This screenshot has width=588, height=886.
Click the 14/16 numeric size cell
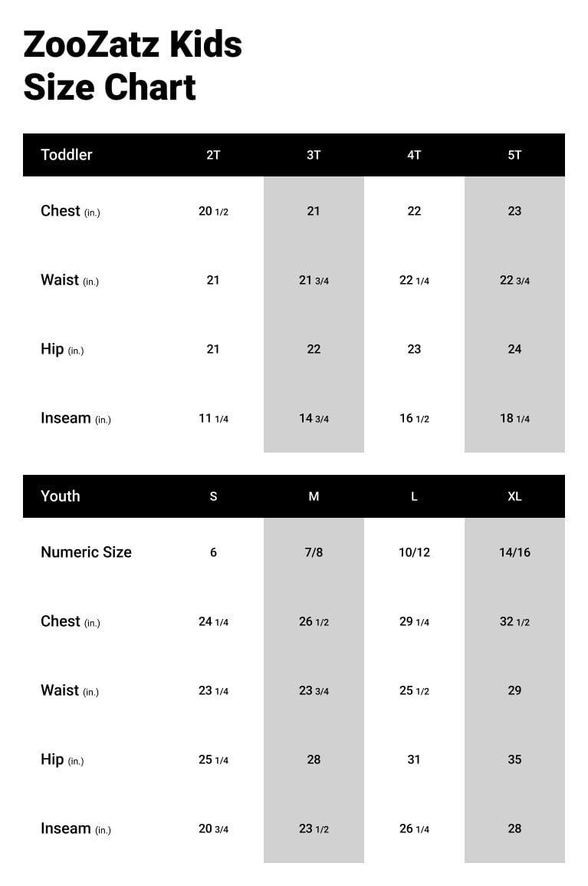514,552
